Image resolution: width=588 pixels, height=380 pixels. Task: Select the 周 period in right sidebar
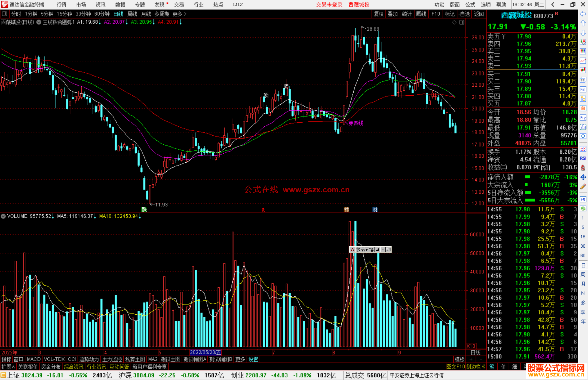pyautogui.click(x=583, y=275)
